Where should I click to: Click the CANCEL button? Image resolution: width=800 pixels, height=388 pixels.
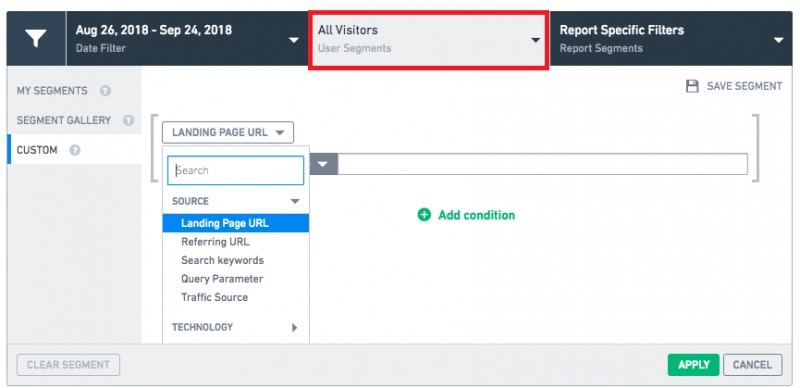(753, 365)
